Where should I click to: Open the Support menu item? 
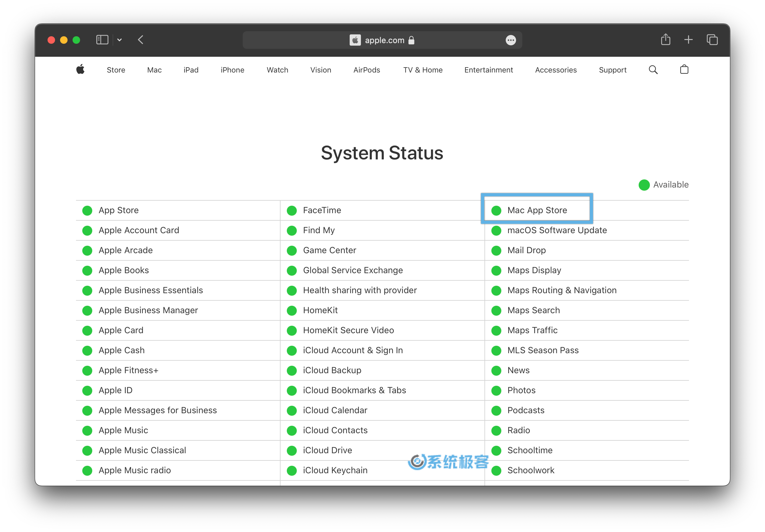click(x=613, y=70)
